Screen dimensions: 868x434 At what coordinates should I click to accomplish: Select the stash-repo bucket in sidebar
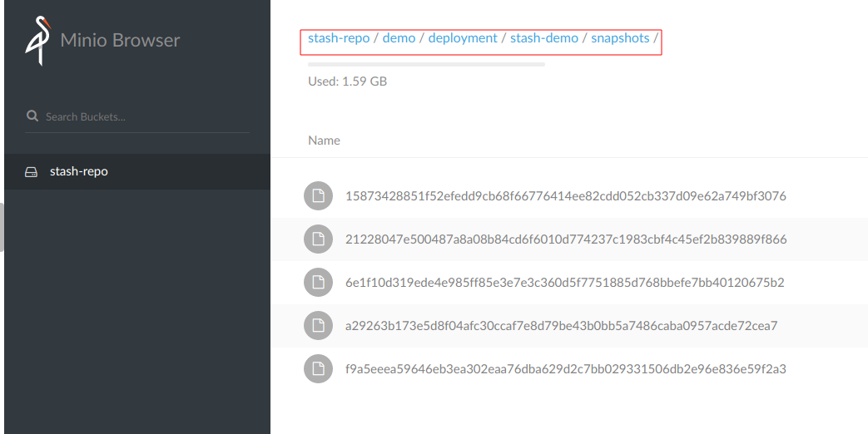pyautogui.click(x=79, y=171)
